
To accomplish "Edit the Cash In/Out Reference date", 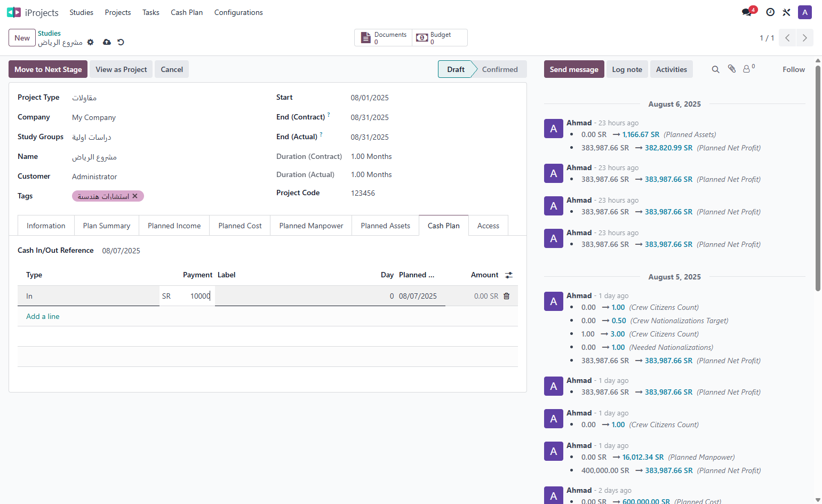I will click(121, 251).
